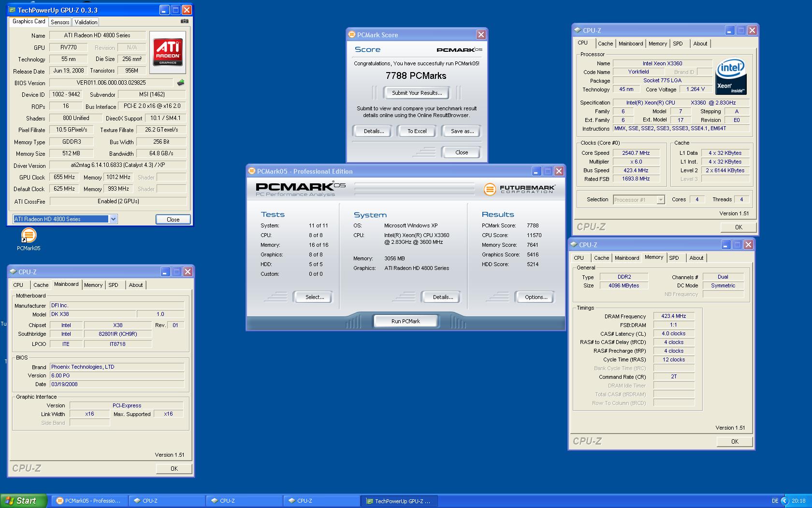The height and width of the screenshot is (508, 812).
Task: Activate first CPU-Z taskbar button
Action: click(167, 501)
